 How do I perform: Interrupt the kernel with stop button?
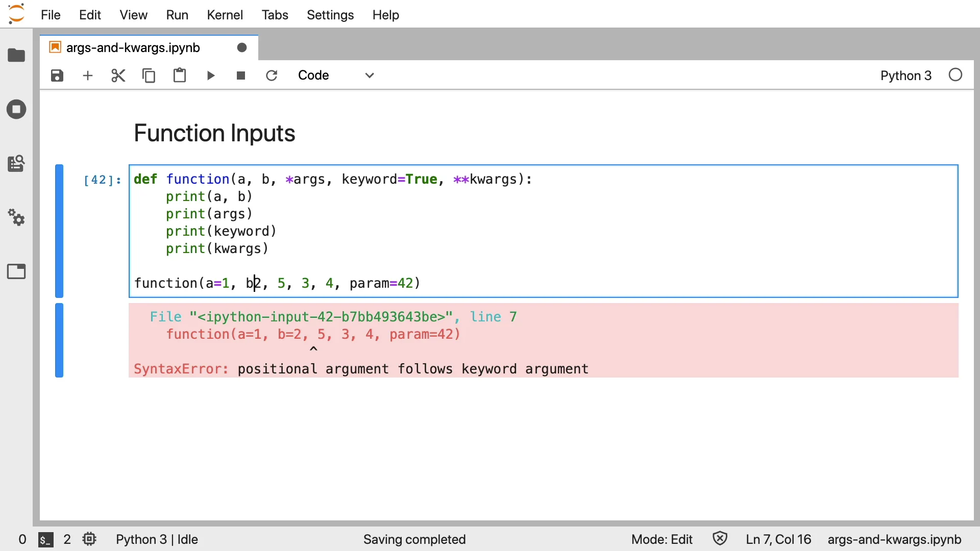[241, 76]
